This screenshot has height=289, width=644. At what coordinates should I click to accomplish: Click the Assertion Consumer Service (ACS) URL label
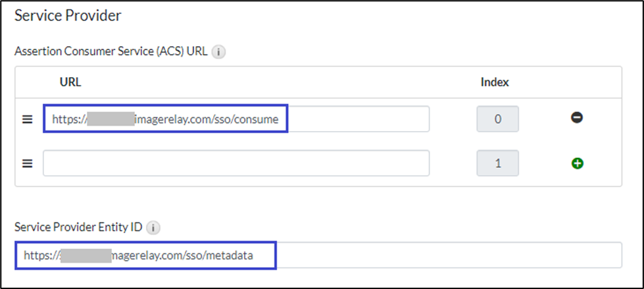tap(111, 53)
